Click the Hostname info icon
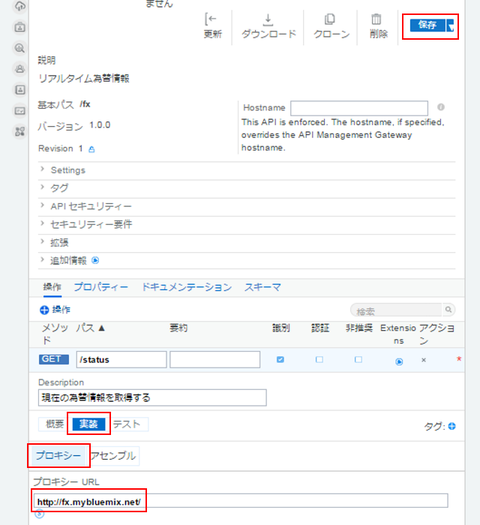 coord(441,107)
